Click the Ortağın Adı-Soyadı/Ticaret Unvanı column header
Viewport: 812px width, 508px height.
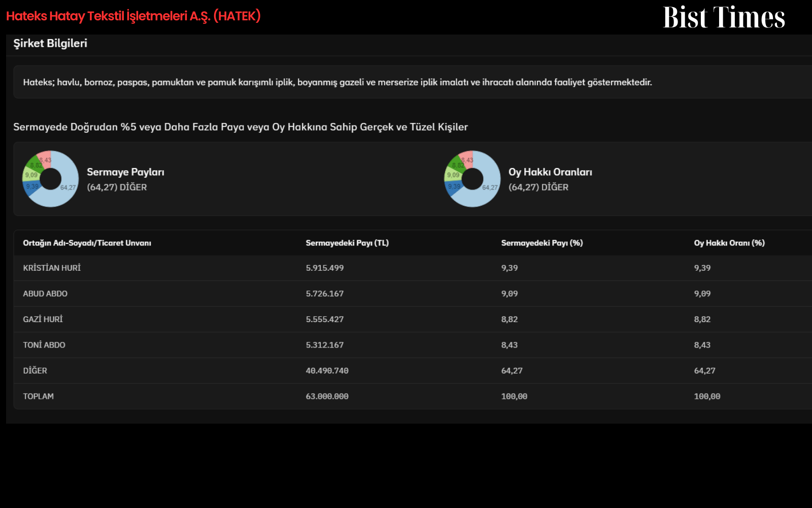tap(87, 243)
